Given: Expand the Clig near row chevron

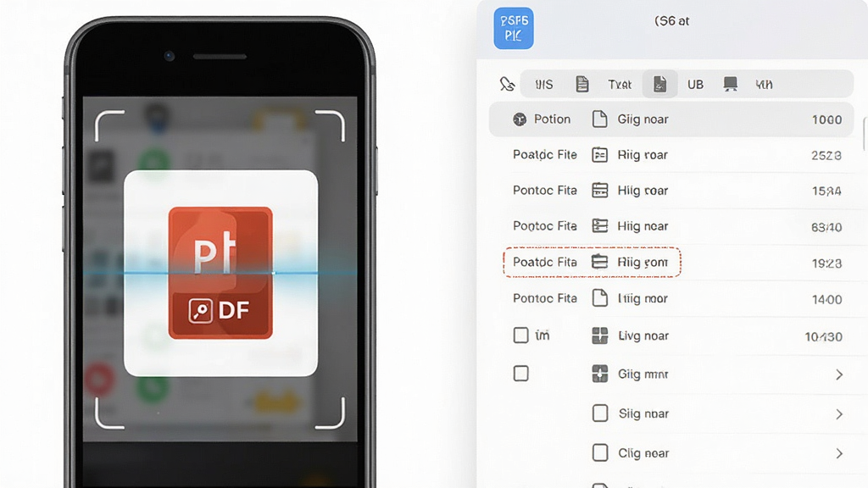Looking at the screenshot, I should [x=839, y=454].
